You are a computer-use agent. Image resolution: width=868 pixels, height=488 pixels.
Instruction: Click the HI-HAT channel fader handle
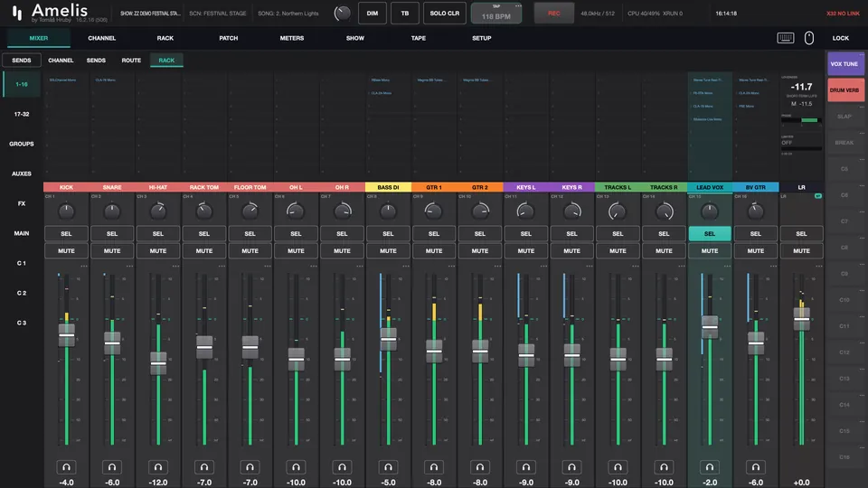click(158, 363)
